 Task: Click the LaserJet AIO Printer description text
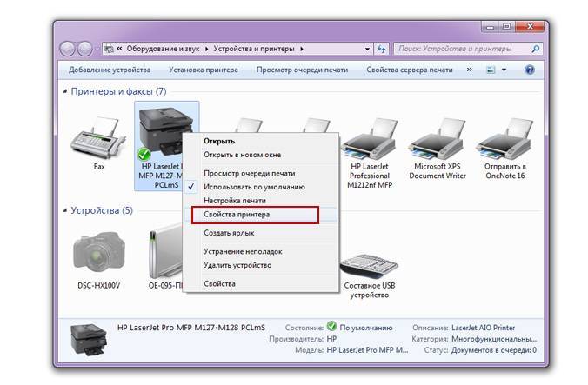pos(483,328)
